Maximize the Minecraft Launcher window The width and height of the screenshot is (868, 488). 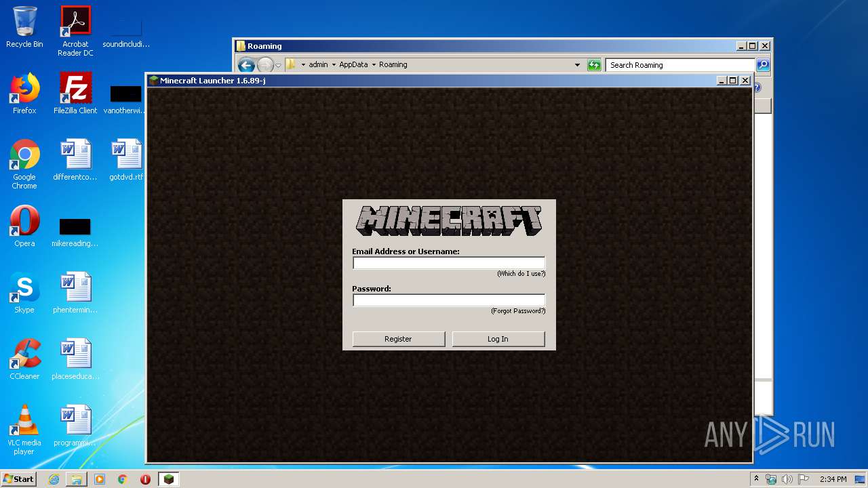click(733, 81)
